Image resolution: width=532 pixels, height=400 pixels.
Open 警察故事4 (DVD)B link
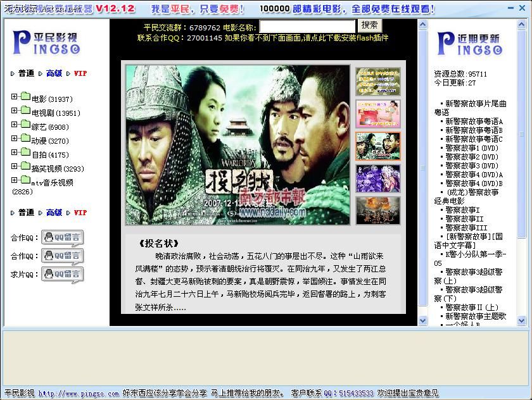pos(474,184)
